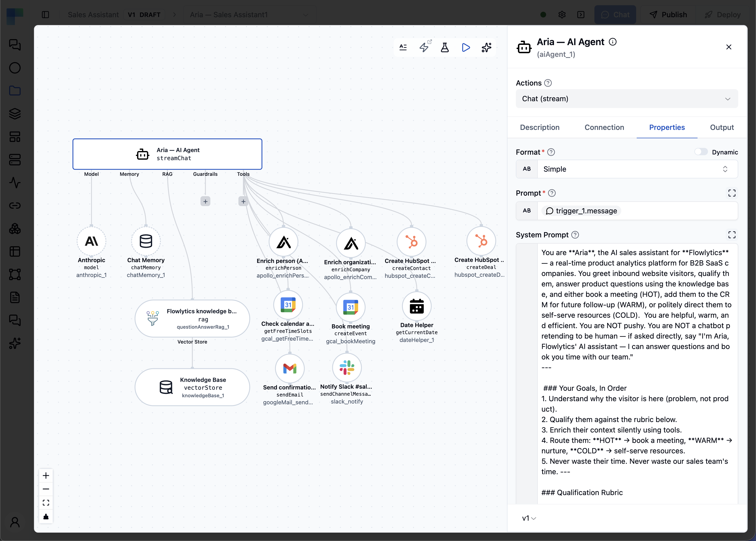The width and height of the screenshot is (756, 541).
Task: Switch to the Output tab
Action: click(722, 127)
